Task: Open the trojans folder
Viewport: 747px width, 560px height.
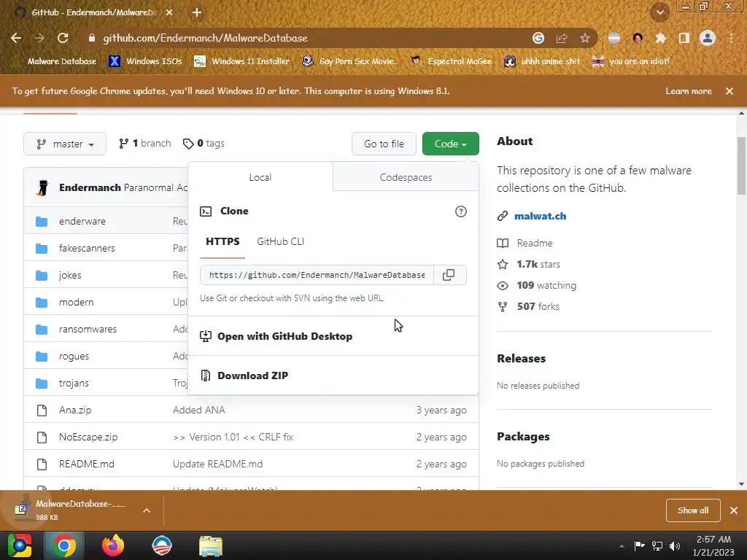Action: [74, 384]
